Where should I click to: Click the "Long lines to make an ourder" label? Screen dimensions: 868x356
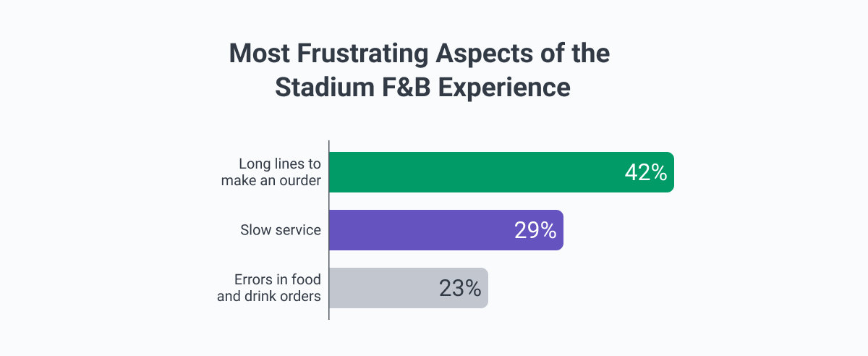click(271, 172)
